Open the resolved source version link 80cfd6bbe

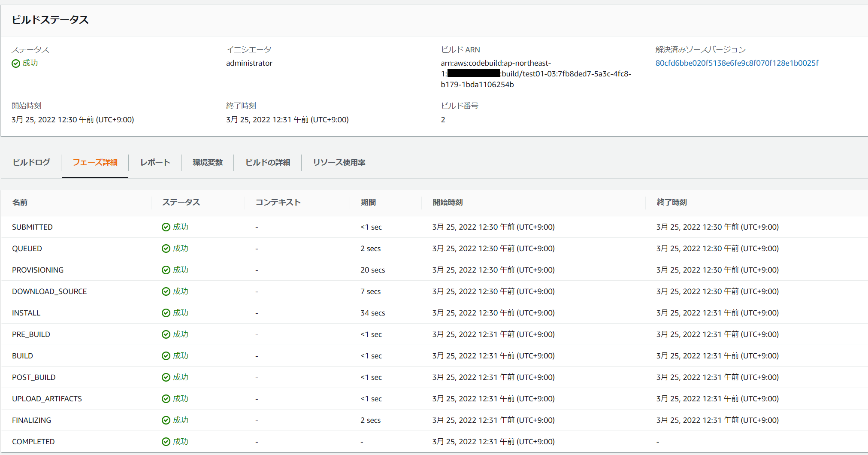[x=736, y=63]
